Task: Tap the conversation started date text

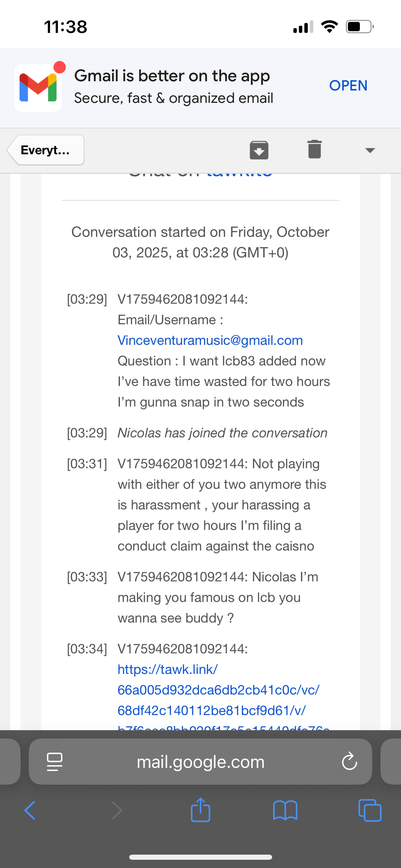Action: click(200, 242)
